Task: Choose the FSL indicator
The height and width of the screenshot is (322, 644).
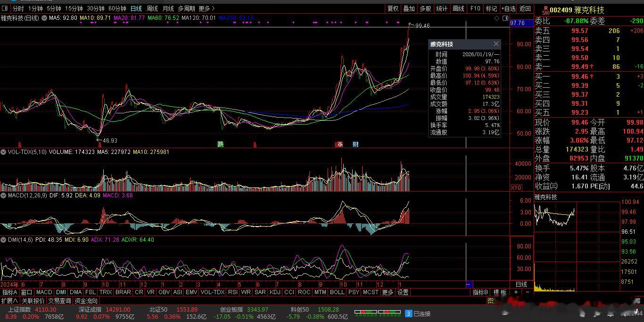Action: pyautogui.click(x=91, y=292)
